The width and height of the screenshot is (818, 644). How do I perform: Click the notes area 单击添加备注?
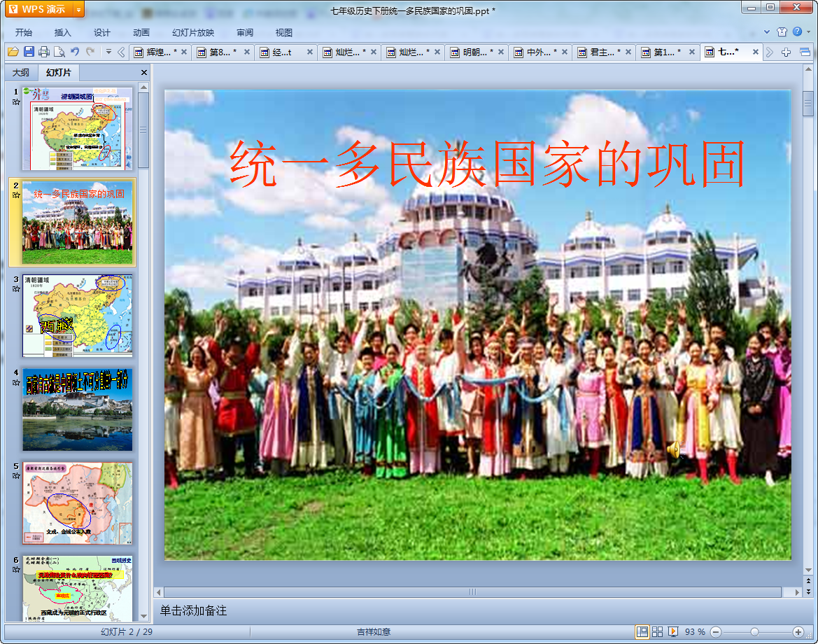click(x=193, y=610)
